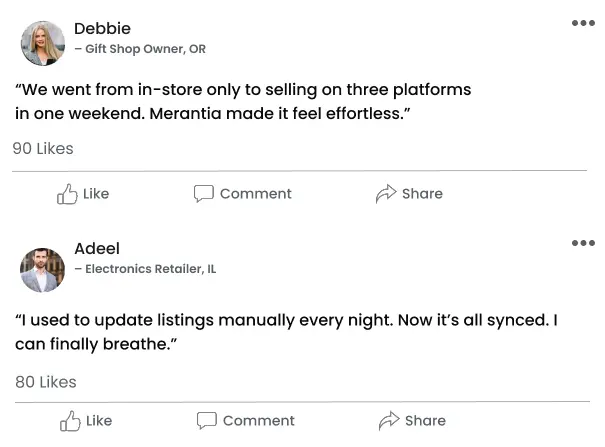Open Adeel's profile picture

[x=43, y=270]
